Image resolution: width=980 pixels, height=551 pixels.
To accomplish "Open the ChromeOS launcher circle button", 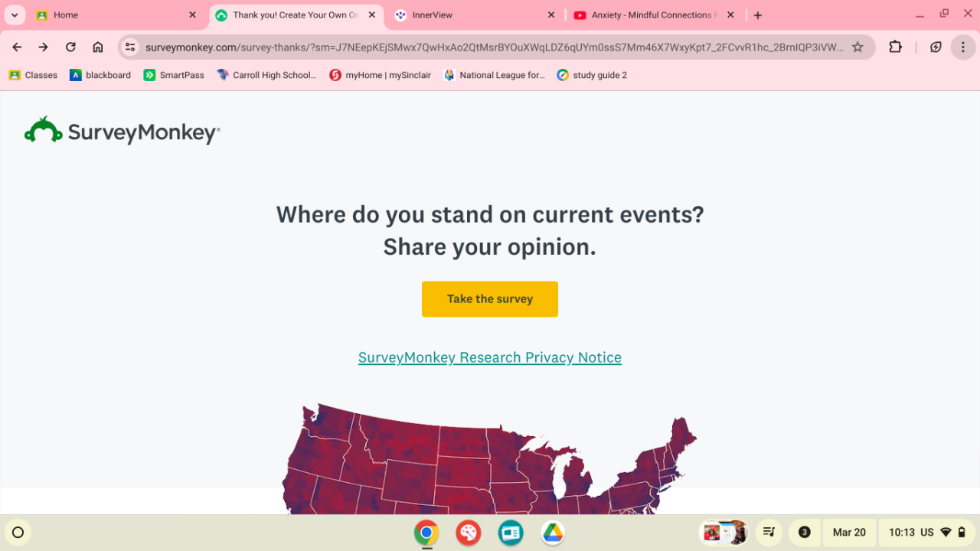I will 18,533.
